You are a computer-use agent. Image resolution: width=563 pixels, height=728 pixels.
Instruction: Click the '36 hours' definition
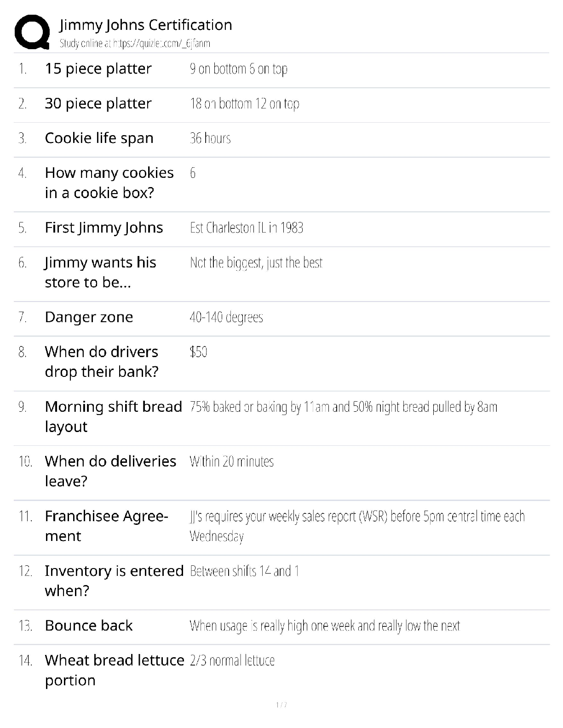[x=210, y=138]
